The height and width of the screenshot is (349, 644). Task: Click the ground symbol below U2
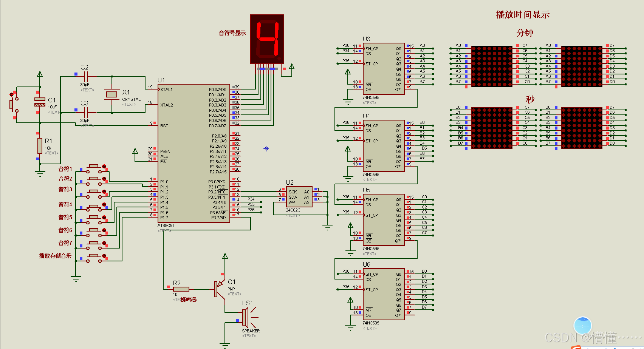(328, 227)
